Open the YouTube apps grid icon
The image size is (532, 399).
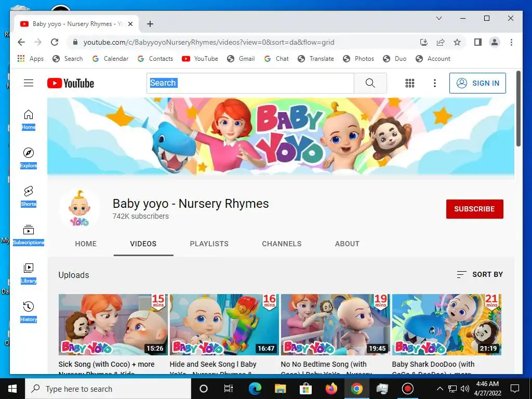coord(410,83)
